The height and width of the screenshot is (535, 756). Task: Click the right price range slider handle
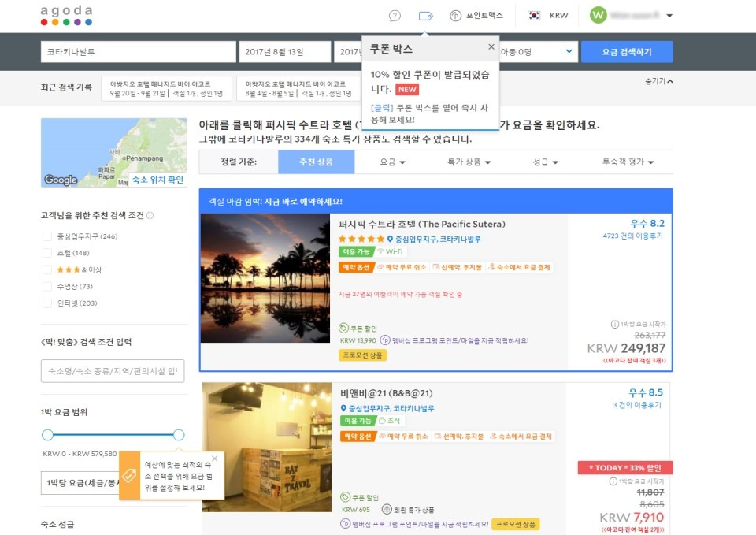click(x=179, y=435)
